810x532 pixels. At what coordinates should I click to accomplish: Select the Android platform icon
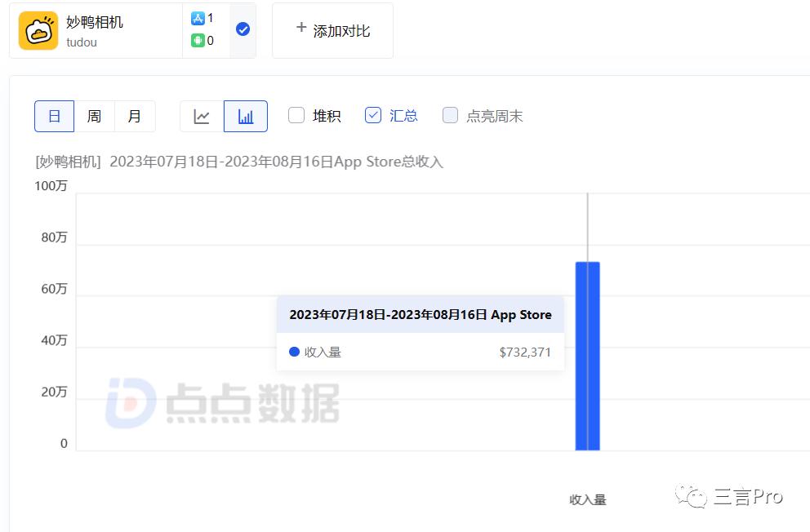[x=198, y=40]
